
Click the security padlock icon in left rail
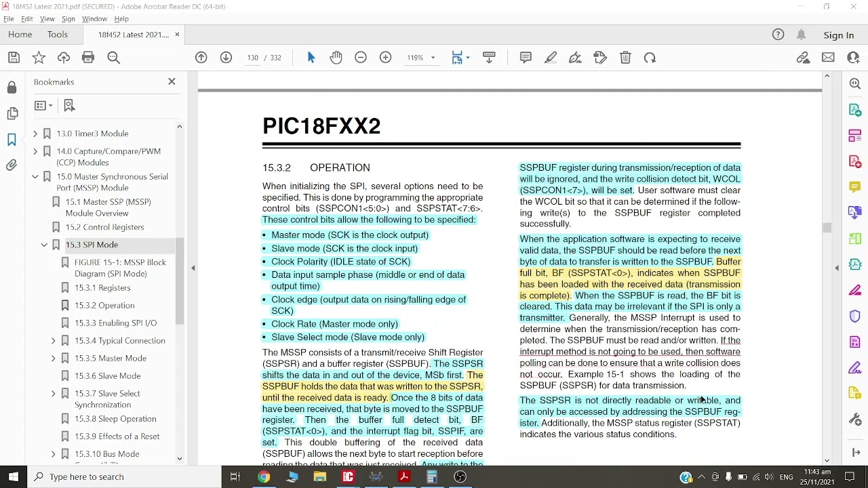(12, 87)
